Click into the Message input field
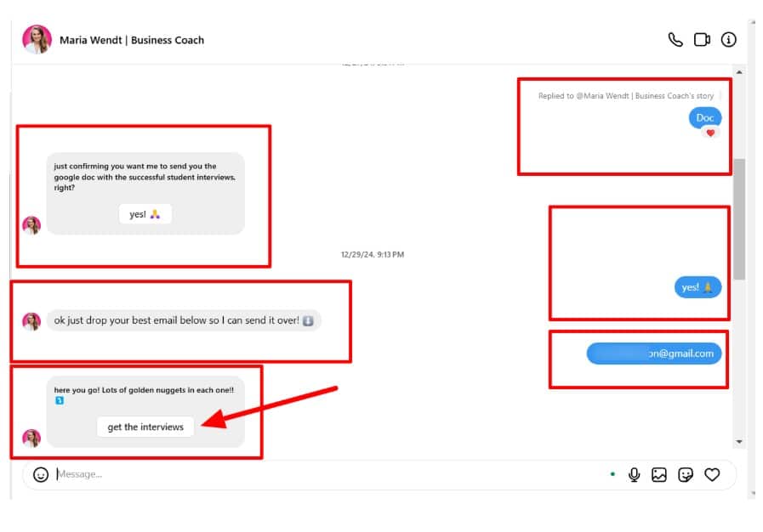Viewport: 763px width, 532px height. point(323,474)
